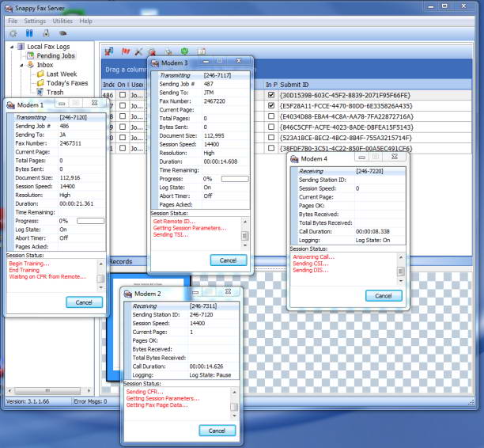
Task: Open the File menu
Action: (13, 21)
